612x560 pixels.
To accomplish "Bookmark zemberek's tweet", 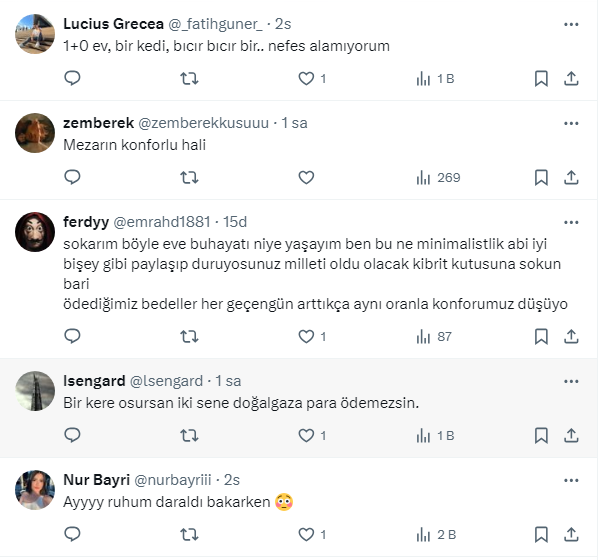I will click(x=541, y=177).
